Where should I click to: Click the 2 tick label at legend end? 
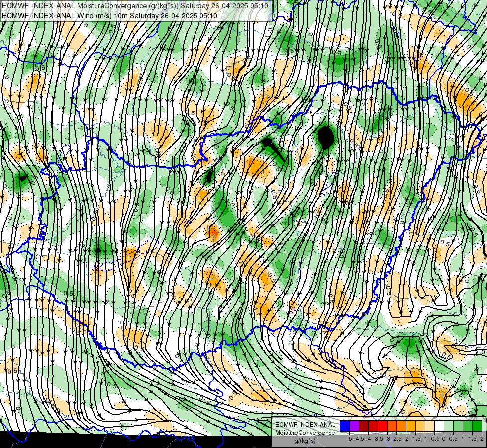point(482,439)
